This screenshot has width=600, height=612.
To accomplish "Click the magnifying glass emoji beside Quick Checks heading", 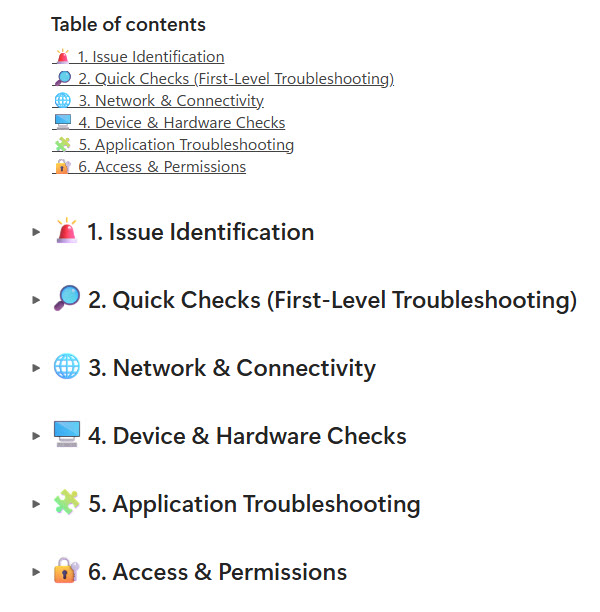I will 67,300.
